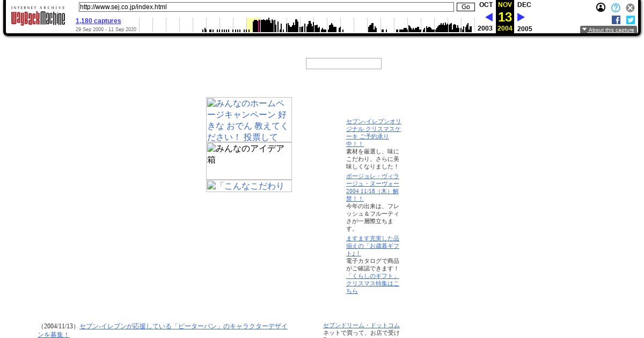Screen dimensions: 644x338
Task: Open the 「こんなこだわり image link
Action: [249, 186]
